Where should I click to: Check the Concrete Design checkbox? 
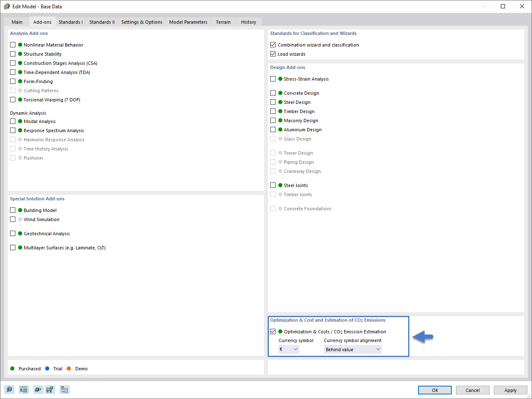click(x=273, y=93)
